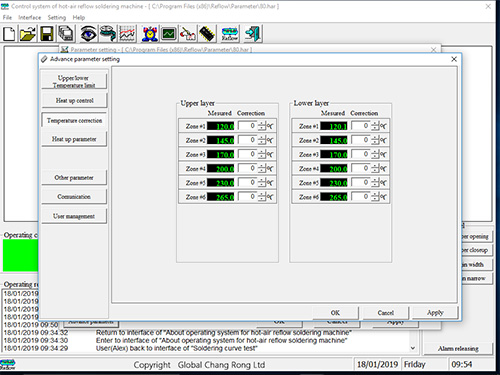Screen dimensions: 500x375
Task: Select Upper/lower Temperature limit tab
Action: coord(74,81)
